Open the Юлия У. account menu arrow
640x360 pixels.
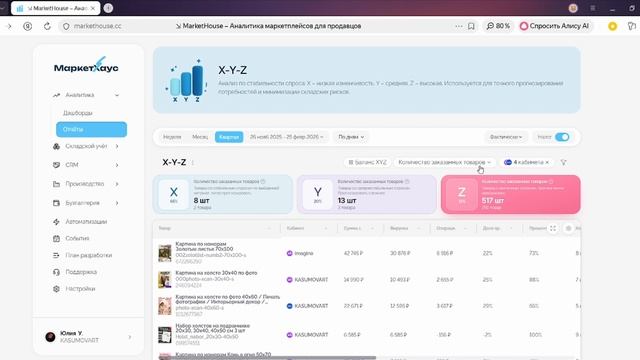[130, 337]
